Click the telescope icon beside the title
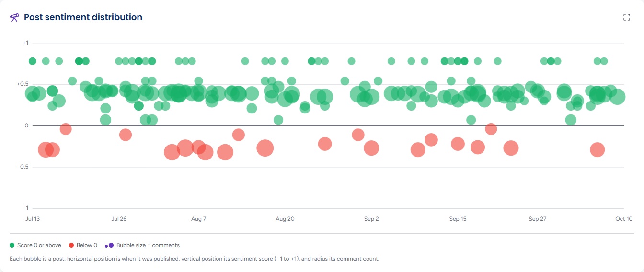644x272 pixels. tap(14, 17)
